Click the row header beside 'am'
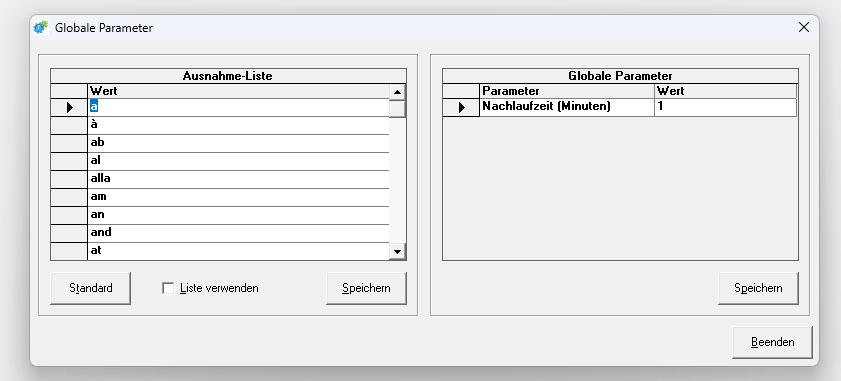The height and width of the screenshot is (381, 841). (x=69, y=197)
